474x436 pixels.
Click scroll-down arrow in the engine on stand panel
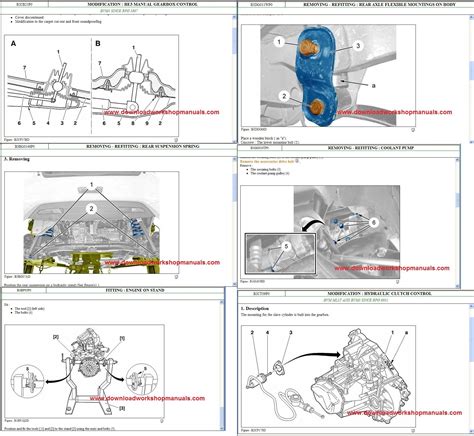[x=222, y=428]
